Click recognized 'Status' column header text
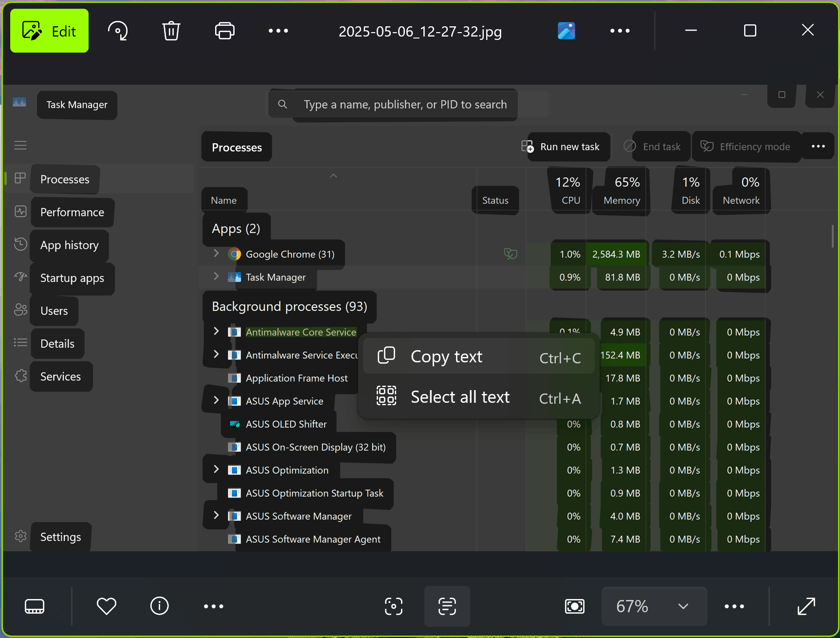840x638 pixels. pyautogui.click(x=495, y=200)
